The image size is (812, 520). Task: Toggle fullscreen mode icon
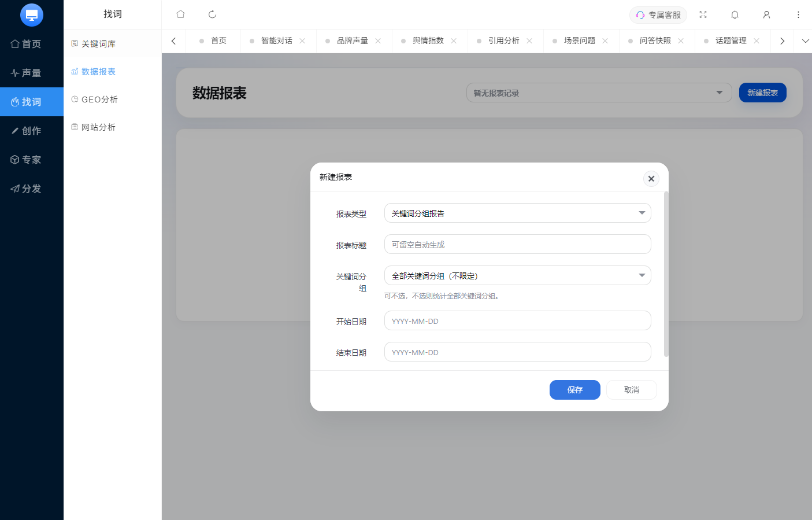tap(703, 14)
